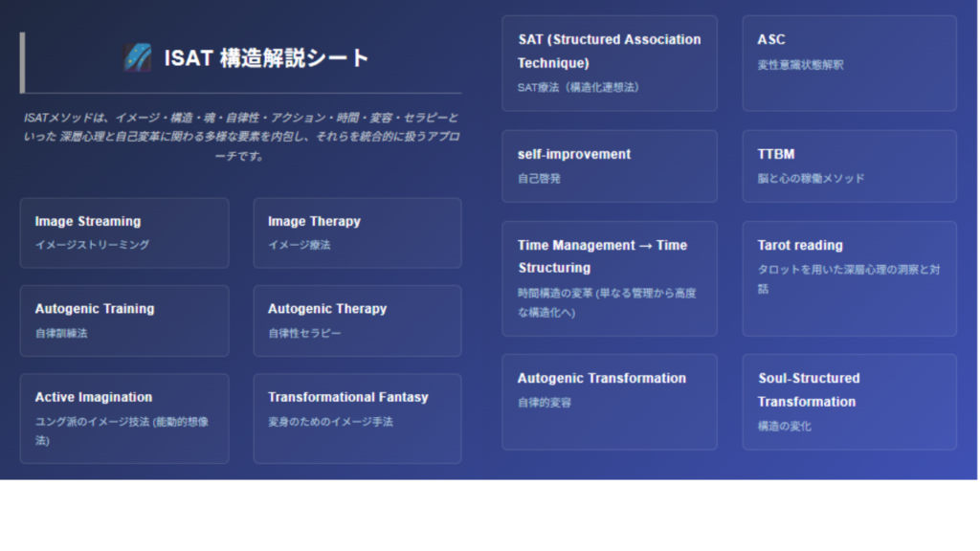Click the イメージストリーミング subtitle text

(92, 245)
